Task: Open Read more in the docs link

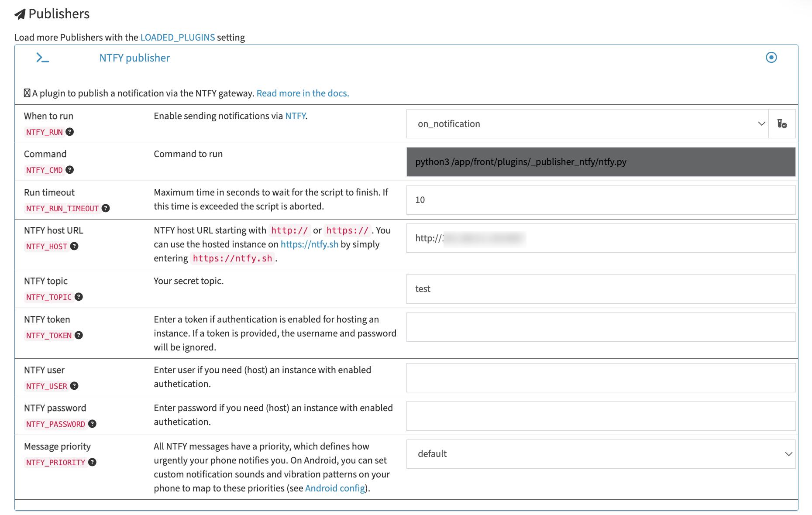Action: click(x=303, y=93)
